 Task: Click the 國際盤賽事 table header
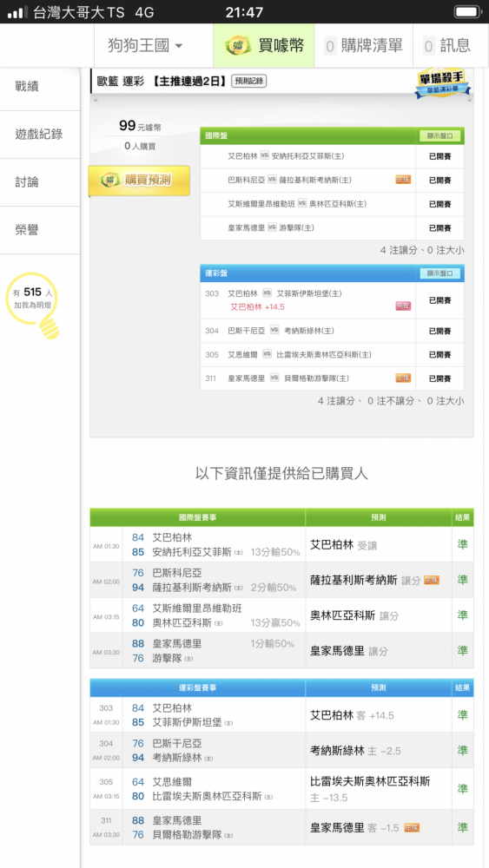pos(198,517)
